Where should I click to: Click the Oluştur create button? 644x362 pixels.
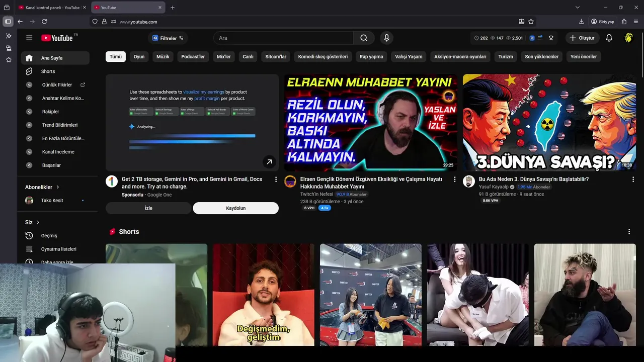click(582, 38)
